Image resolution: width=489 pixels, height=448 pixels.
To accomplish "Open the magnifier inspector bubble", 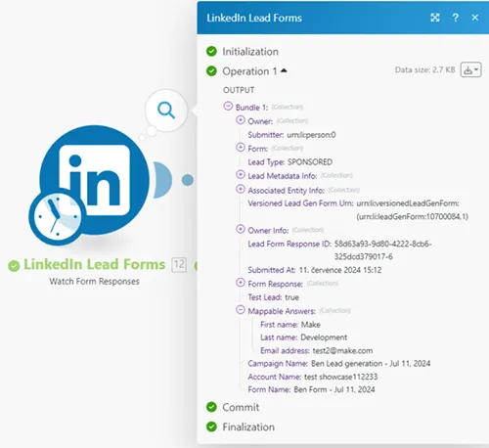I will point(166,111).
